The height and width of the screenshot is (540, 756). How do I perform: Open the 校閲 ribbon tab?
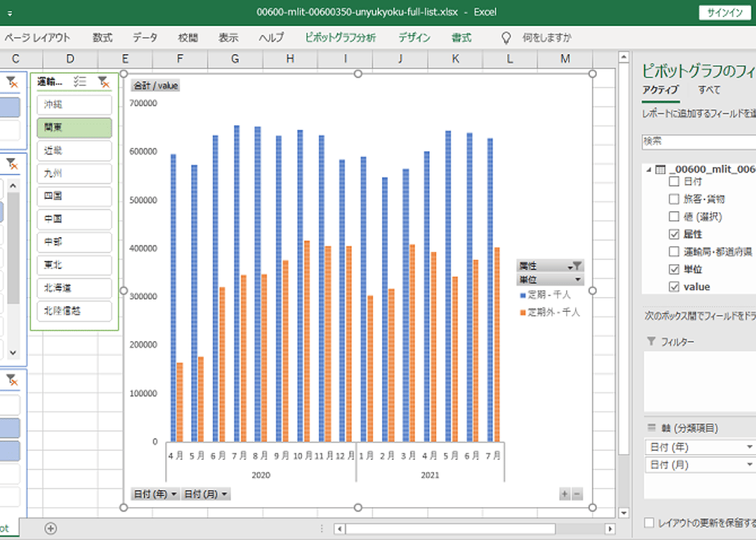187,38
